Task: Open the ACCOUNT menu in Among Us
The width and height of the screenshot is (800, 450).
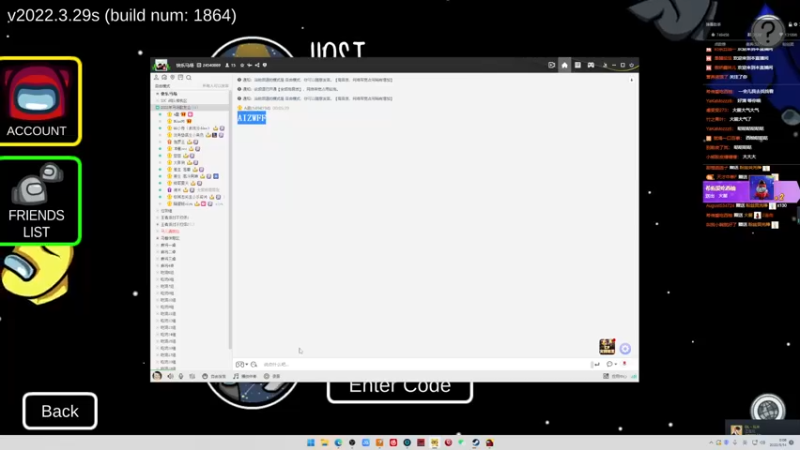Action: [x=39, y=101]
